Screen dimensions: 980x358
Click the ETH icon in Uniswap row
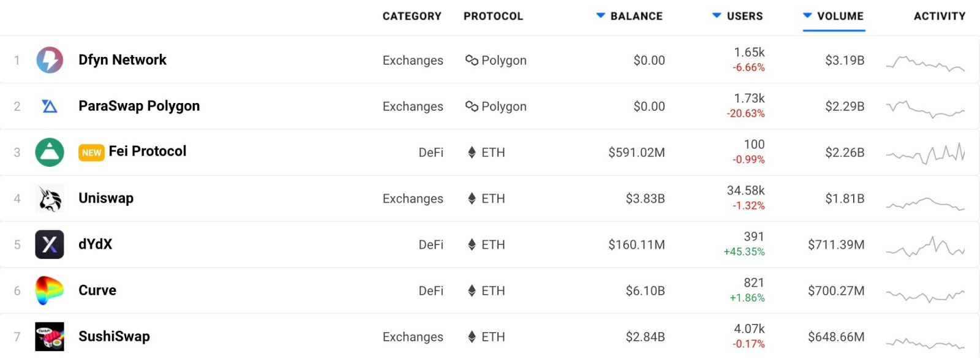point(472,199)
